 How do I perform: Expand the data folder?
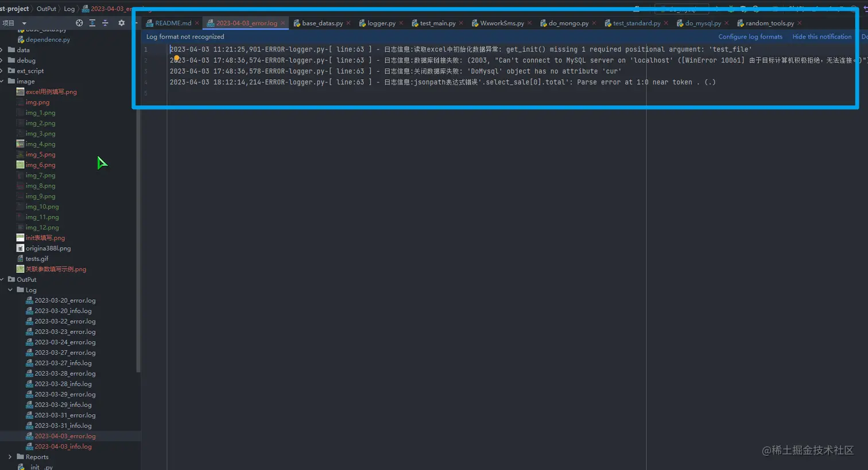[2, 50]
